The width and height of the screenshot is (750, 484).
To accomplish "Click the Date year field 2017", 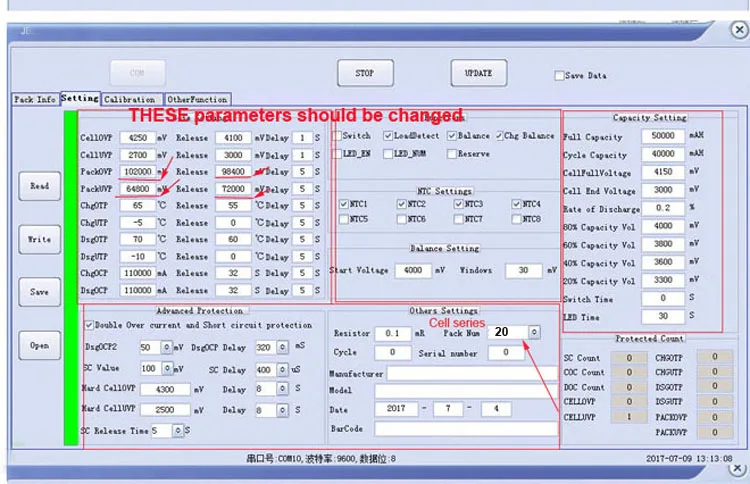I will pyautogui.click(x=396, y=409).
